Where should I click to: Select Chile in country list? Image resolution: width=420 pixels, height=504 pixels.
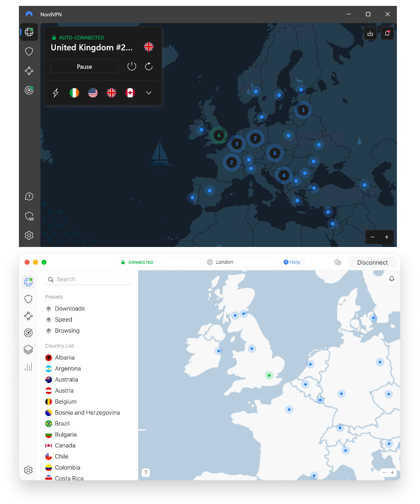click(x=57, y=456)
